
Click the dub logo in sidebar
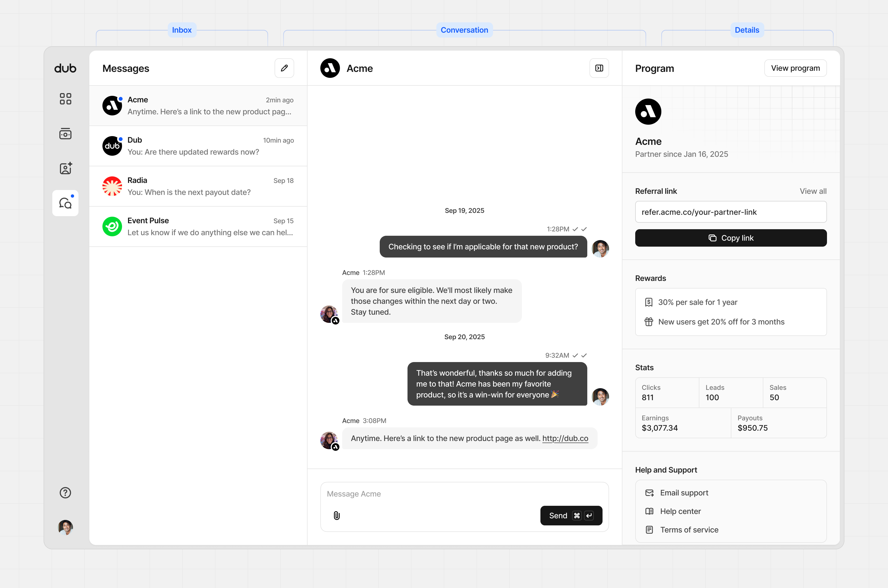pos(65,68)
